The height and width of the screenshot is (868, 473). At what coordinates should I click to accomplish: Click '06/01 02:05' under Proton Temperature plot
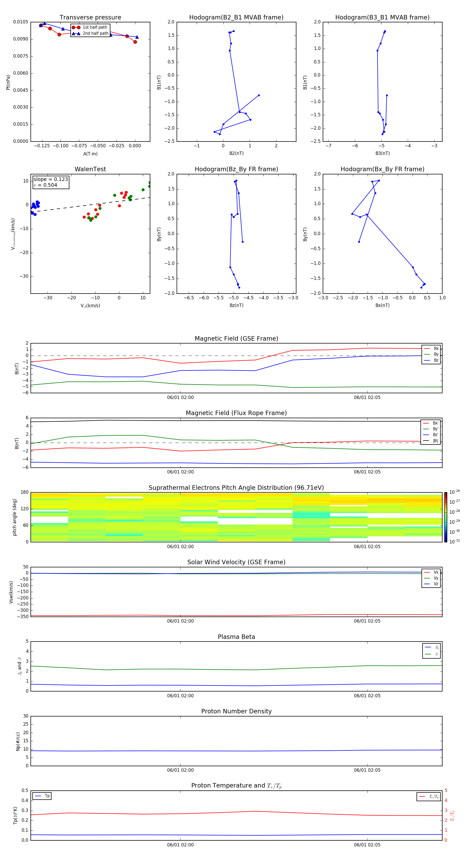point(367,845)
